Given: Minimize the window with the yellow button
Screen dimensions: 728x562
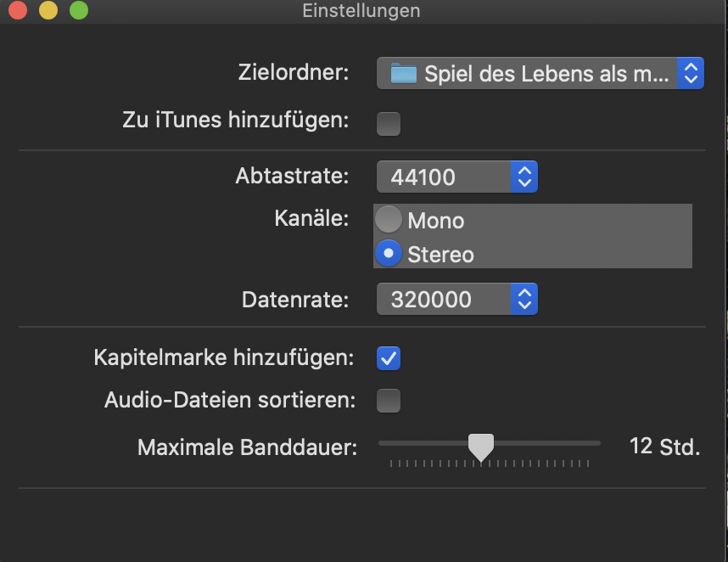Looking at the screenshot, I should point(48,11).
